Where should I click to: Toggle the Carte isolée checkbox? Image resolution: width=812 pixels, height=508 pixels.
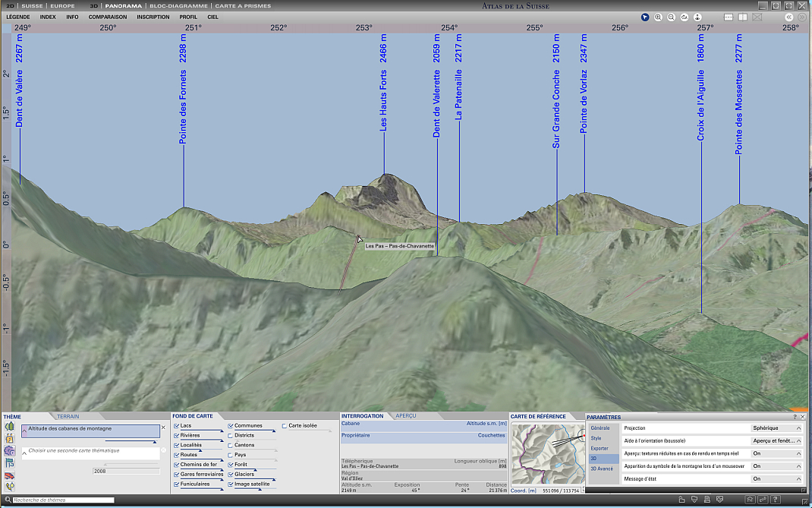click(x=285, y=426)
